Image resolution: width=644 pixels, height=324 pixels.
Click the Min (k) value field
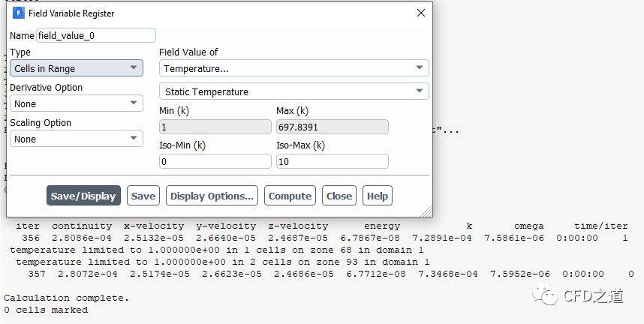(x=215, y=127)
